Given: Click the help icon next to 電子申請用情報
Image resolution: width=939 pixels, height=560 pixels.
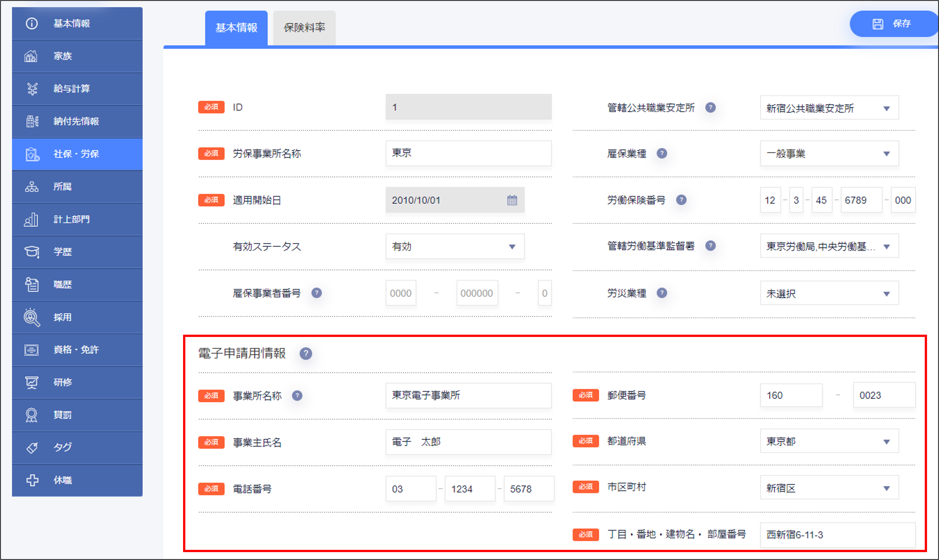Looking at the screenshot, I should (x=306, y=354).
